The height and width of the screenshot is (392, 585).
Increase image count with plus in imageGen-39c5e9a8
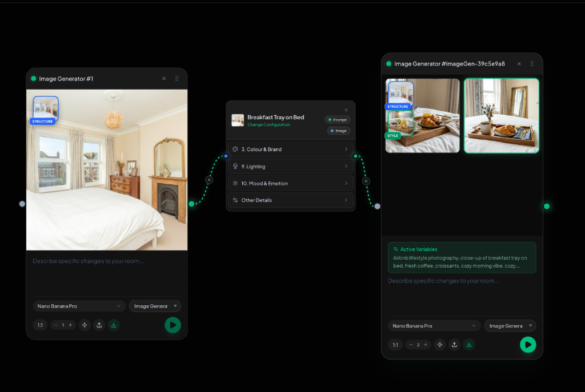pos(426,345)
